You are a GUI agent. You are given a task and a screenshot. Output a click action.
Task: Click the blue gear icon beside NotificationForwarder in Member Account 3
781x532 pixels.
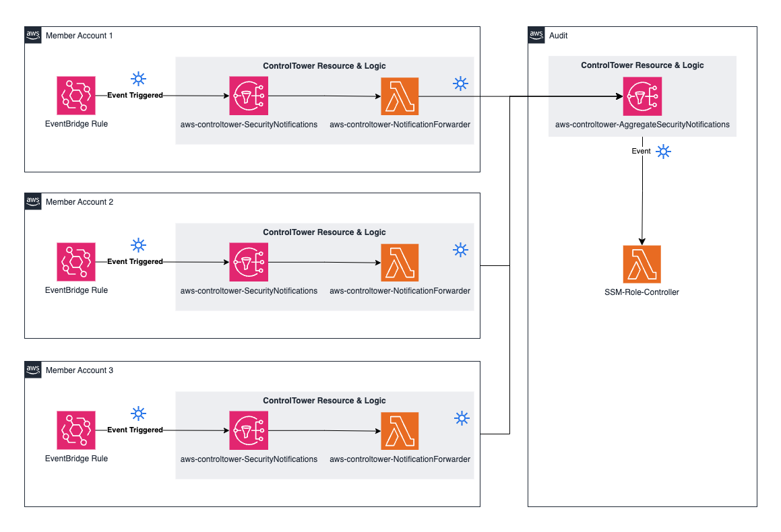coord(462,418)
